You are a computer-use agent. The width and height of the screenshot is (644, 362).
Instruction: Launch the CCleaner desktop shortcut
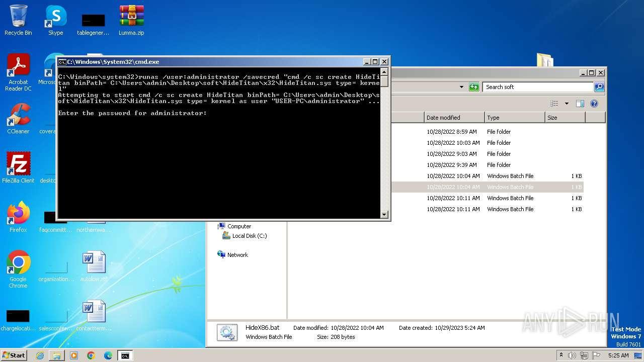[18, 119]
